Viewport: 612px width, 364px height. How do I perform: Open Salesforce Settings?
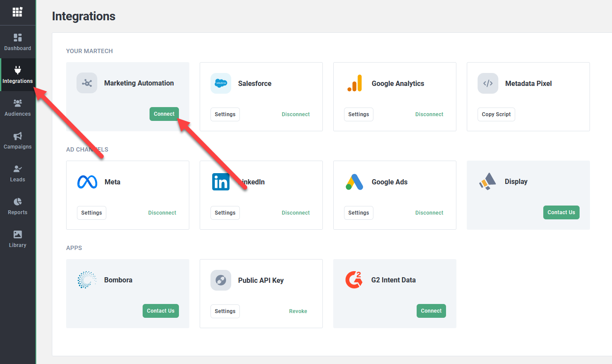(225, 114)
